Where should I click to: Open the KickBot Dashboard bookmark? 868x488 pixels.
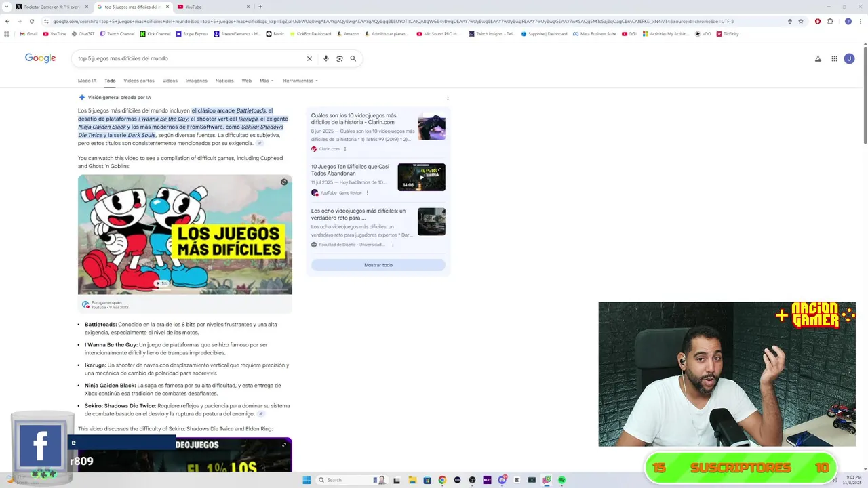310,33
